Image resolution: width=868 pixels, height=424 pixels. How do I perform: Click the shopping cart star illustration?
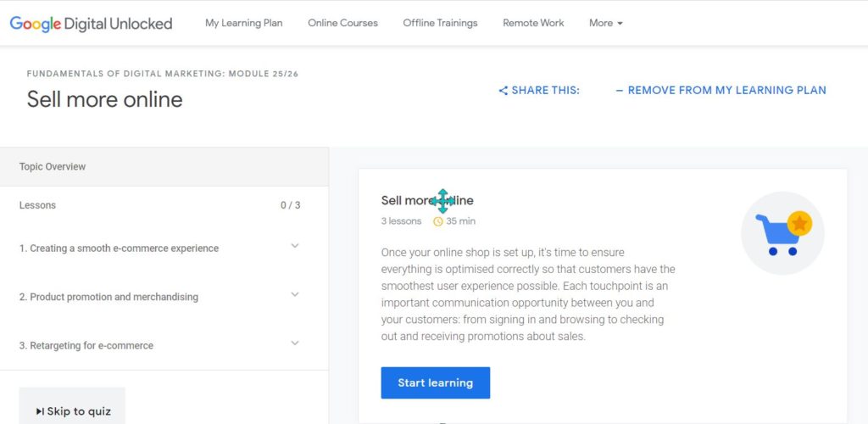pos(782,233)
